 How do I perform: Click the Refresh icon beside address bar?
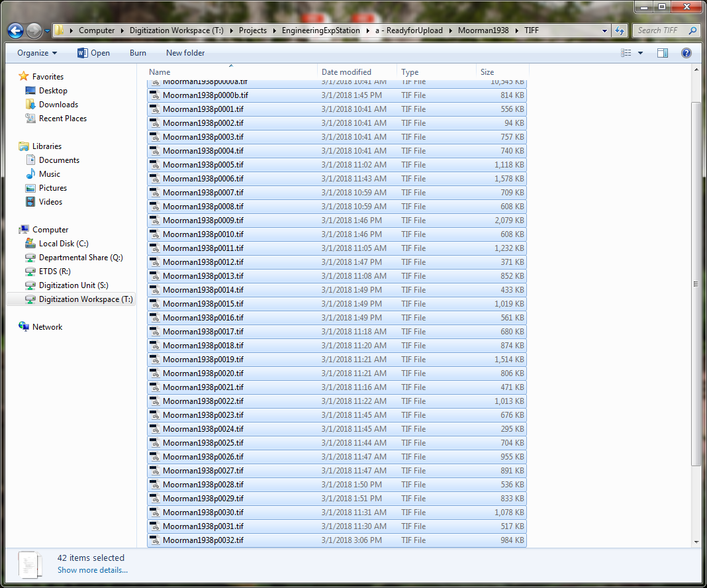coord(620,30)
